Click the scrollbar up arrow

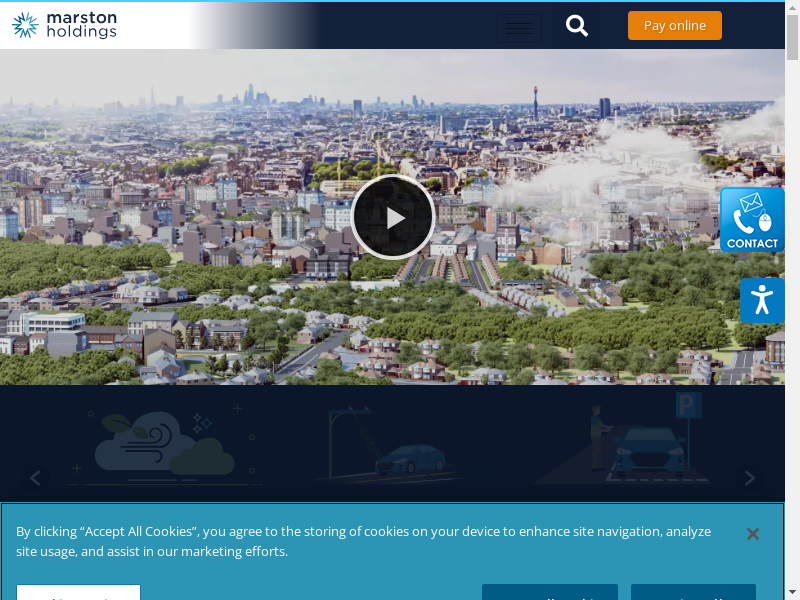point(792,7)
